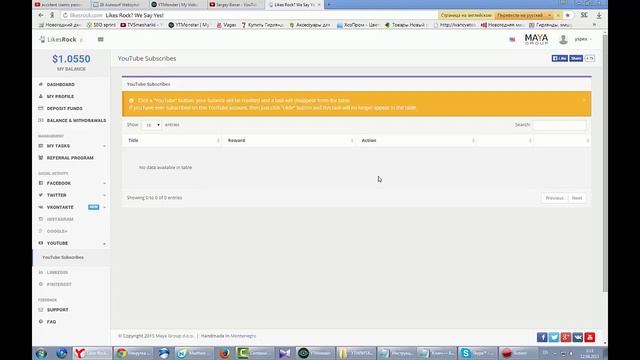This screenshot has height=360, width=640.
Task: Click the browser back arrow button
Action: tap(40, 15)
